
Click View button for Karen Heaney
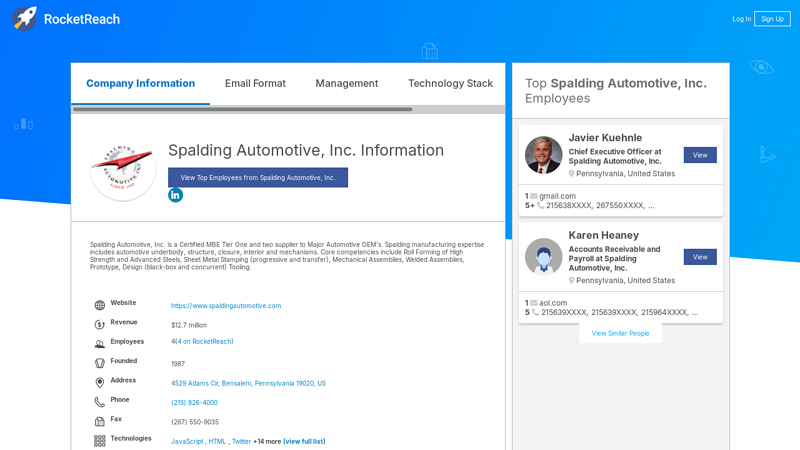tap(700, 257)
